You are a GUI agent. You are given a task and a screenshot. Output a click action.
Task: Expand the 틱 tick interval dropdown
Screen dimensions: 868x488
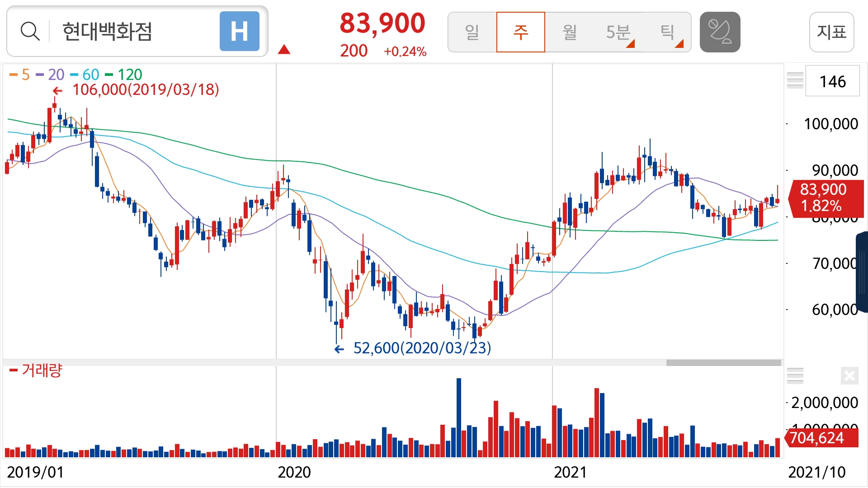667,32
